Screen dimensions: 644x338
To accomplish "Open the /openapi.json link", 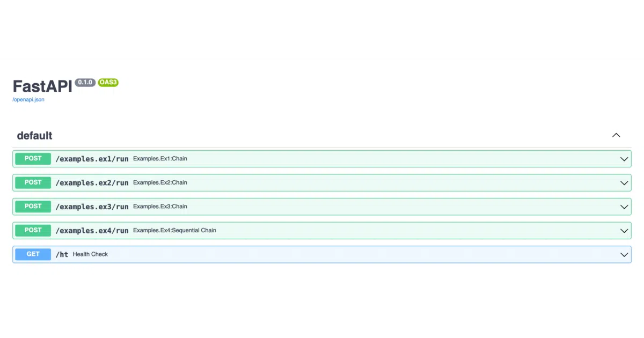I will (28, 100).
